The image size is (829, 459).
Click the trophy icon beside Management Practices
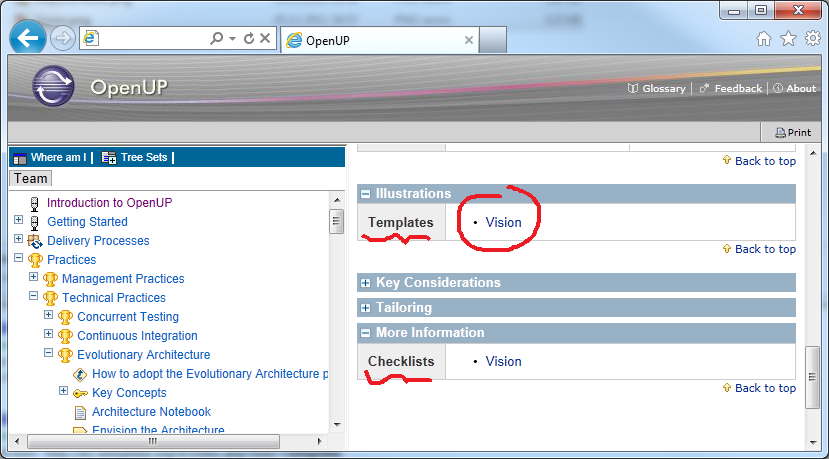50,279
